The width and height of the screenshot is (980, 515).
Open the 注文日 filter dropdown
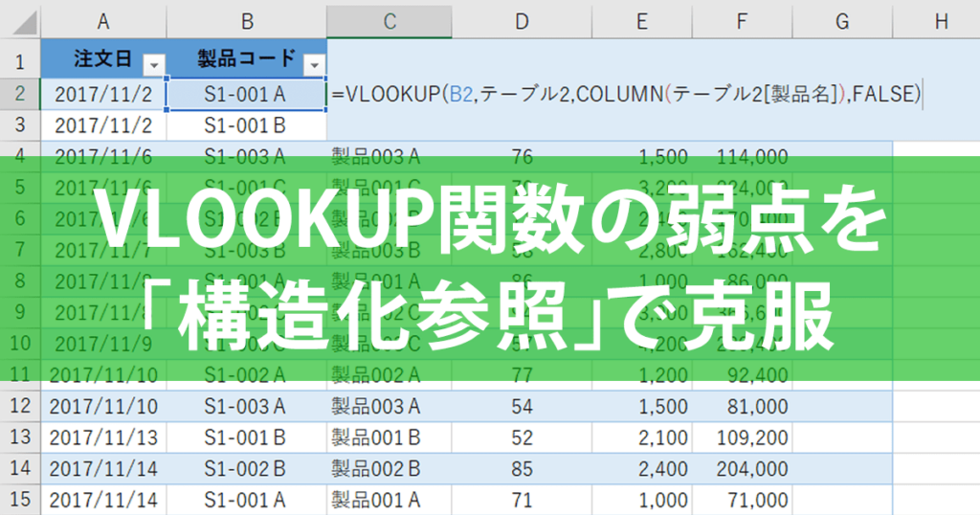point(154,65)
